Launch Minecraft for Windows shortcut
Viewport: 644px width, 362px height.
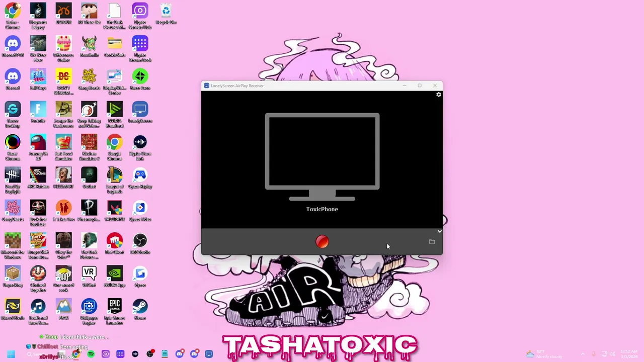click(x=13, y=245)
